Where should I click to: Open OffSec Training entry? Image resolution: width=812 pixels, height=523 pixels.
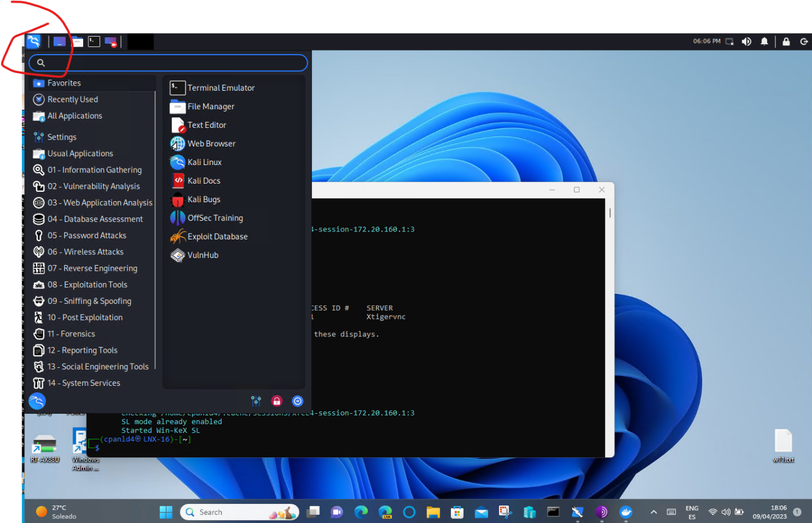[234, 218]
